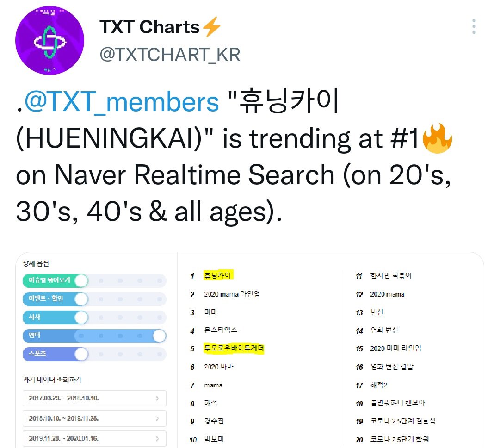Select rank 17 keyword 해적2
This screenshot has height=448, width=494.
click(x=379, y=385)
